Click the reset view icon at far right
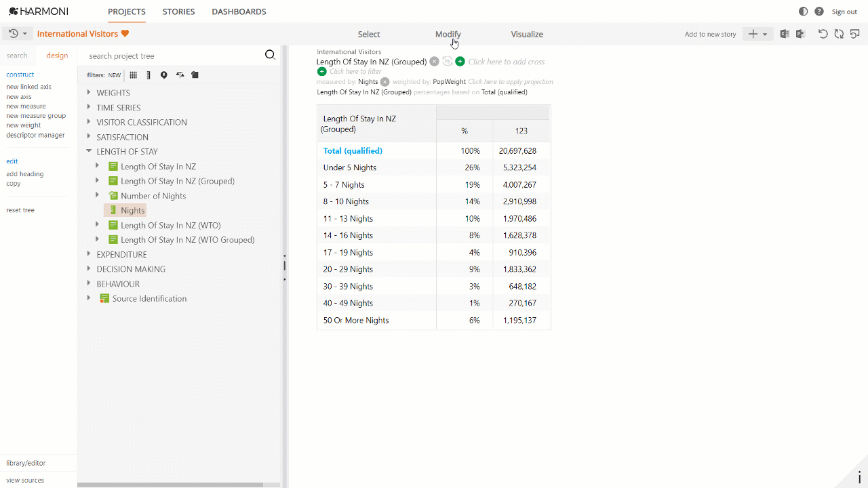 point(855,34)
